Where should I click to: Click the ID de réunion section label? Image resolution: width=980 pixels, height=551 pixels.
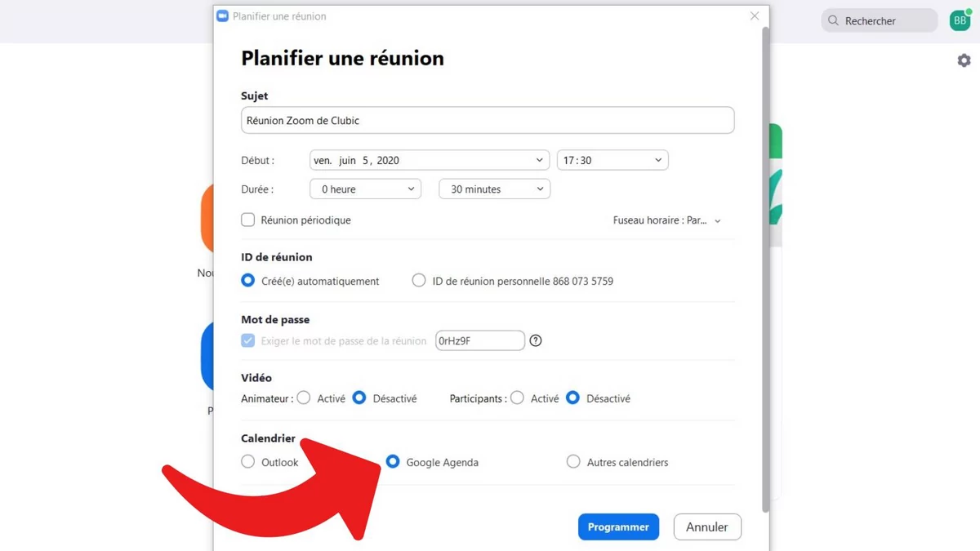click(x=277, y=257)
